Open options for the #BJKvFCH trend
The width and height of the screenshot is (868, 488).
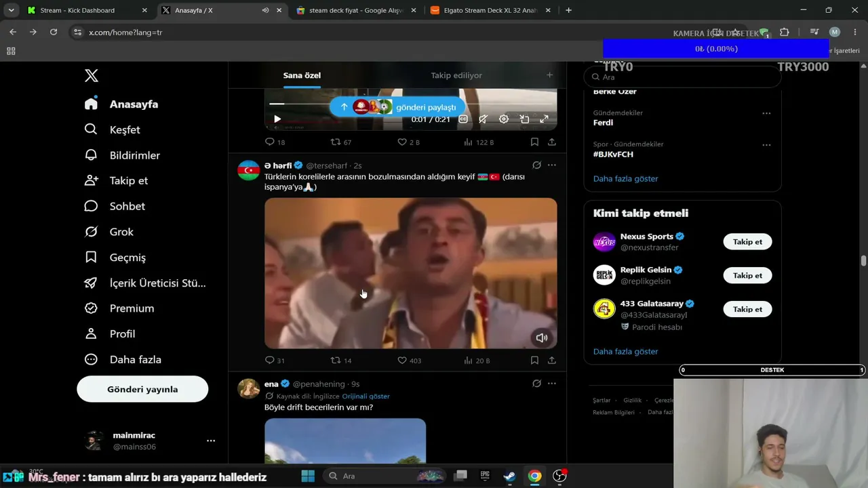point(766,144)
